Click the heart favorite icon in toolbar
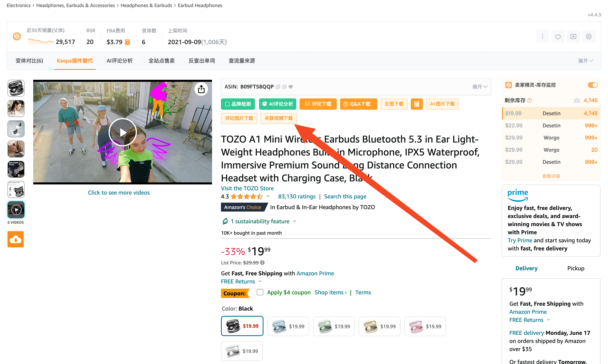 tap(558, 37)
